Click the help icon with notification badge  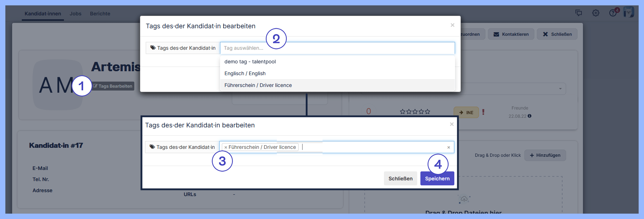pyautogui.click(x=613, y=13)
